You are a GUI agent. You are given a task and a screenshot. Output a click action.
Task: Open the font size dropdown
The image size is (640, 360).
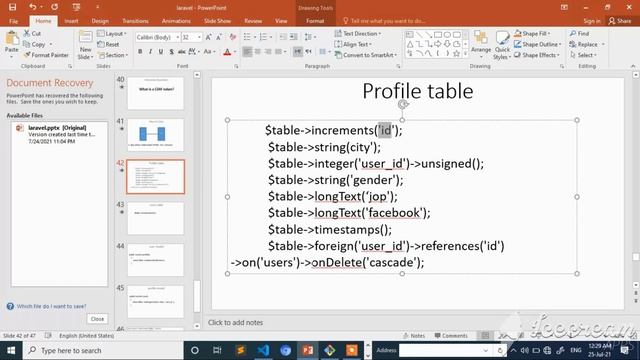[199, 37]
